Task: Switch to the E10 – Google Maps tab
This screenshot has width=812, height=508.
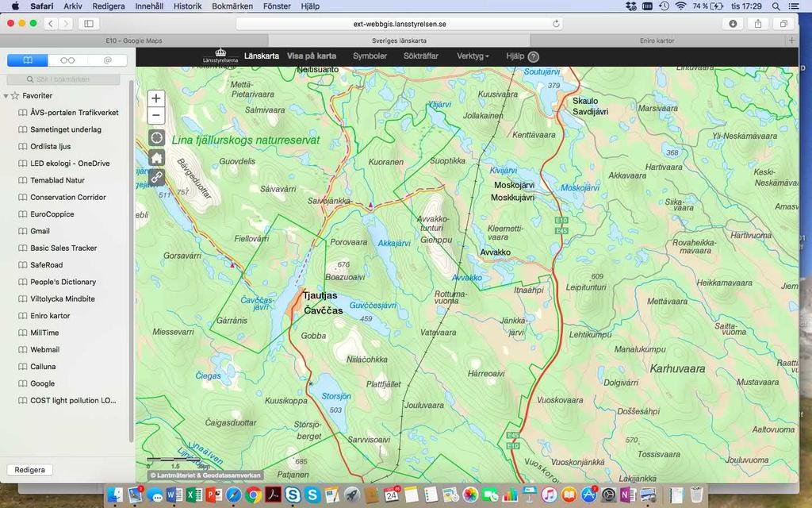Action: pos(134,40)
